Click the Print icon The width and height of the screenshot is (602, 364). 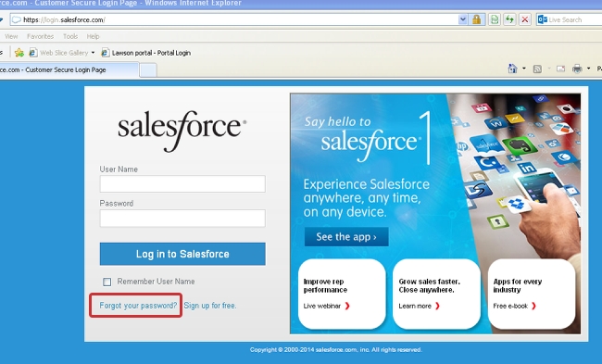577,69
